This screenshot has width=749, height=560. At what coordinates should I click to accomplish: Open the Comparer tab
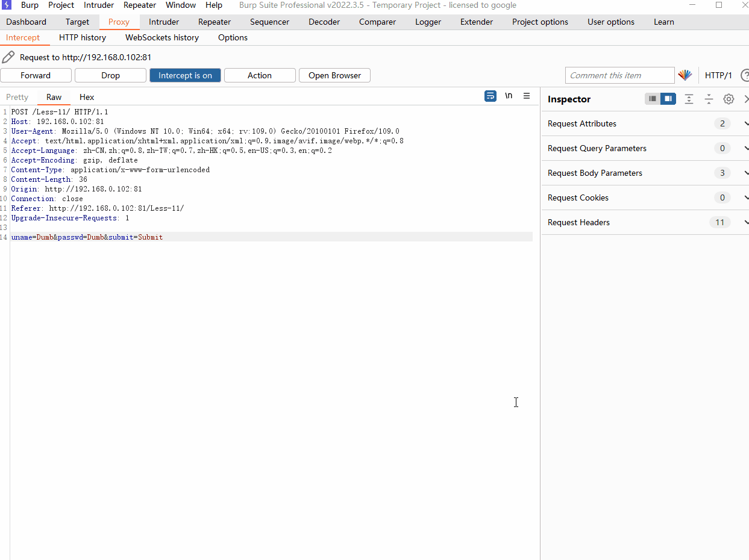point(377,22)
